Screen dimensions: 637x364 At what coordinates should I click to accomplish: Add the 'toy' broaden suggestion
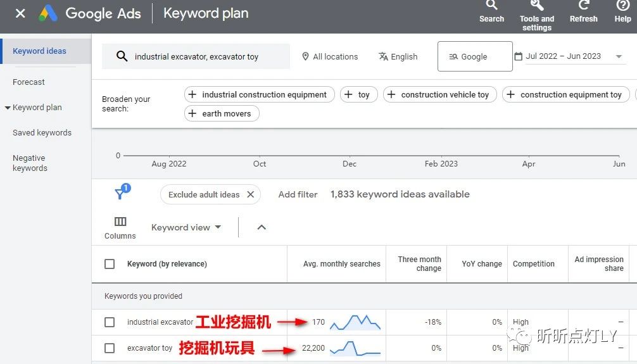359,95
